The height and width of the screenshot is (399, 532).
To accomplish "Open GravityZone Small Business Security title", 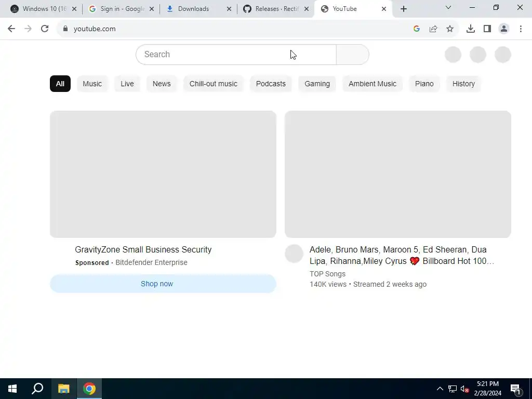I will click(143, 250).
